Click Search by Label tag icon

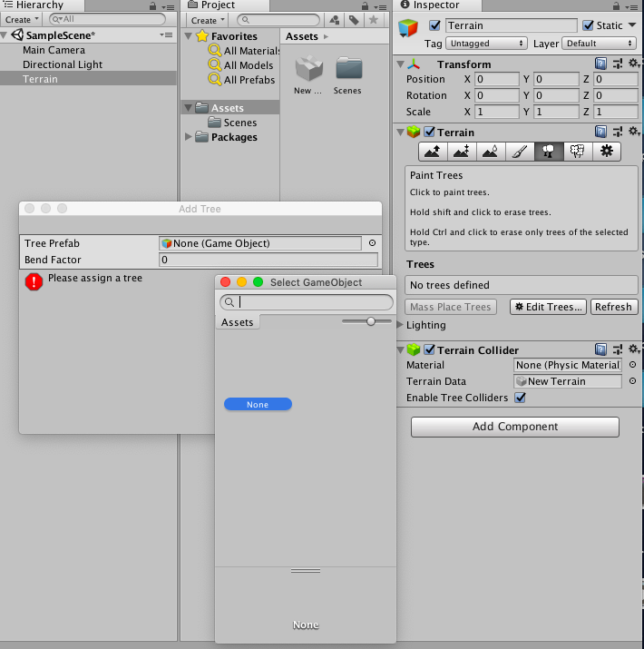coord(354,20)
